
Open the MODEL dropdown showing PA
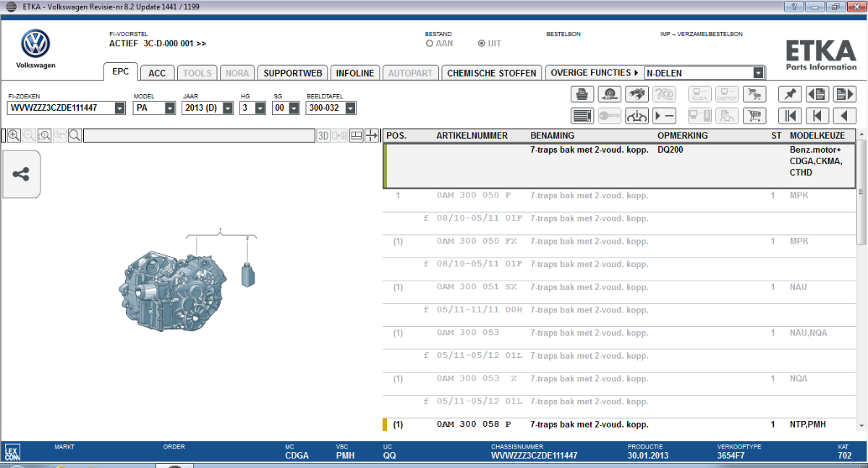point(170,108)
